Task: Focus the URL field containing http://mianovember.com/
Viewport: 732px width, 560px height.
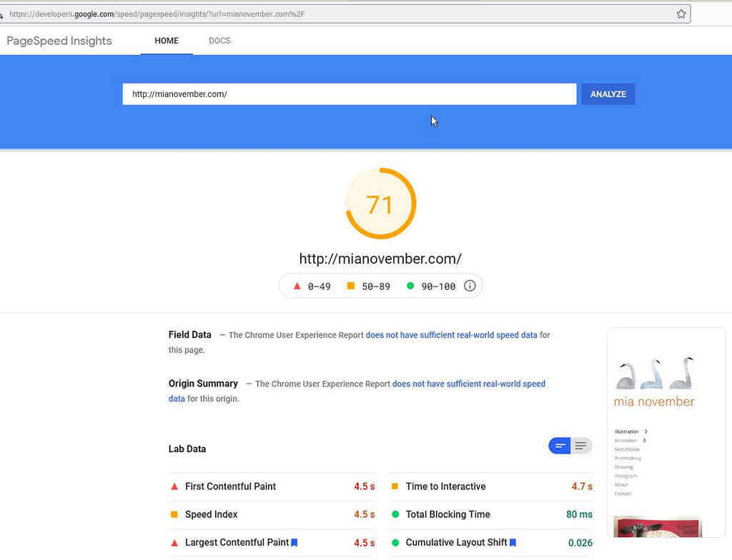Action: pyautogui.click(x=349, y=94)
